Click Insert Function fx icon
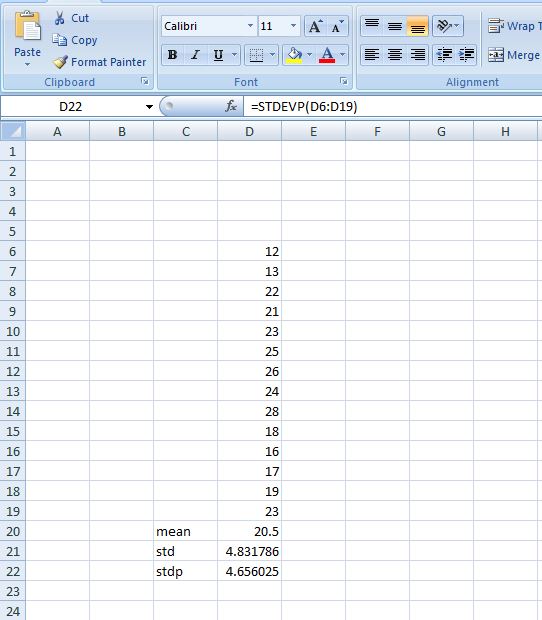Screen dimensions: 542x620 231,106
